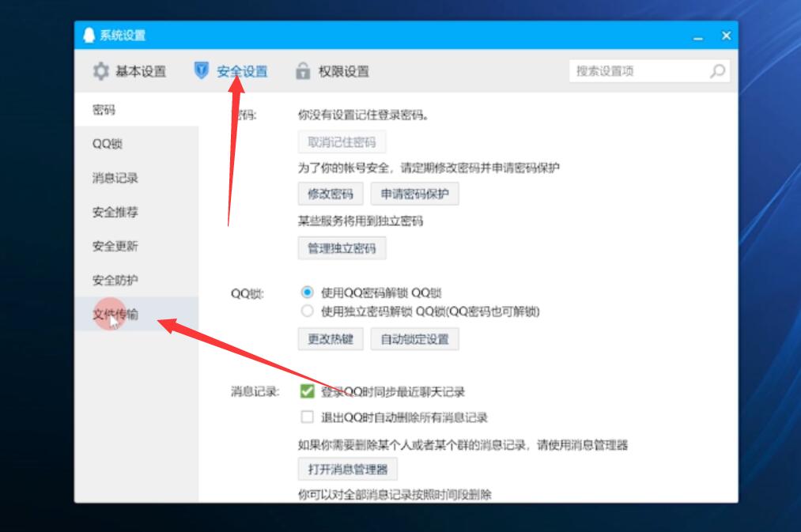This screenshot has height=532, width=801.
Task: Click the QQ penguin icon in title bar
Action: coord(89,36)
